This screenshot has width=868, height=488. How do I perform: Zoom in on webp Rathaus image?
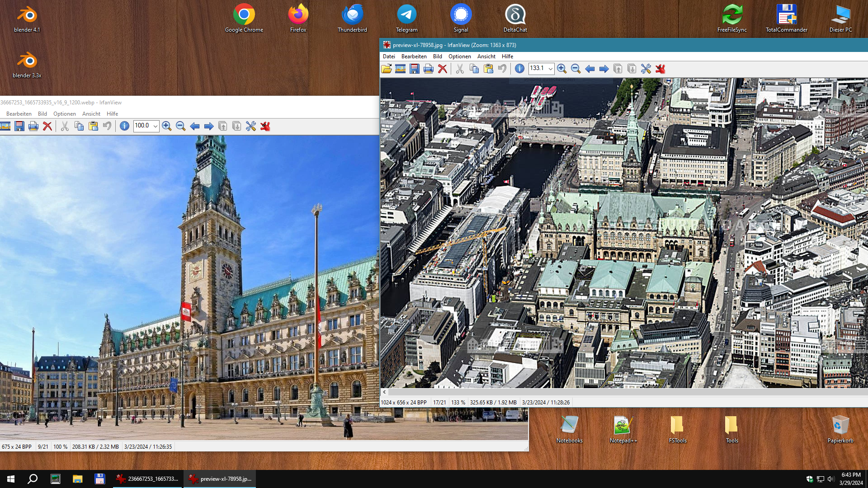[166, 126]
